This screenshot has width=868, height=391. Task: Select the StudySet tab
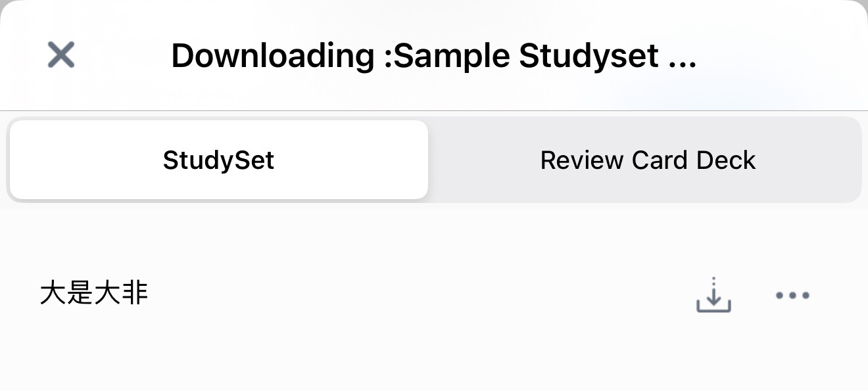(x=219, y=160)
